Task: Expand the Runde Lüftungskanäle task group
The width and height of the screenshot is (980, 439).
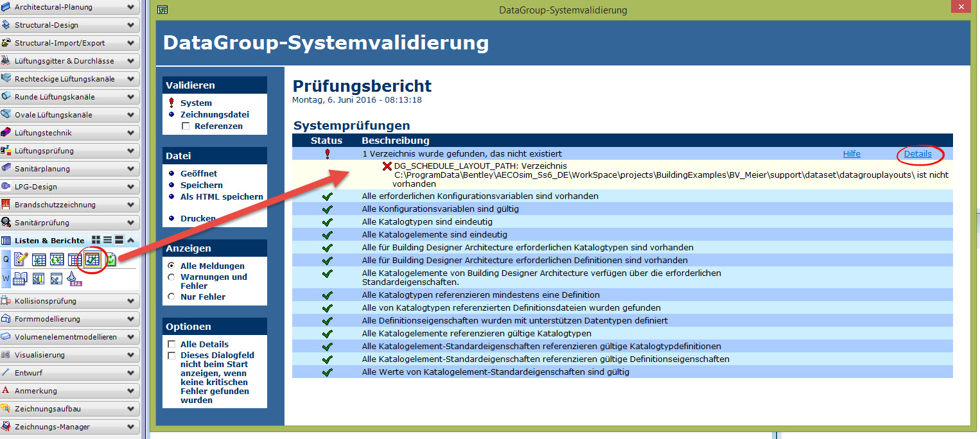Action: pos(131,97)
